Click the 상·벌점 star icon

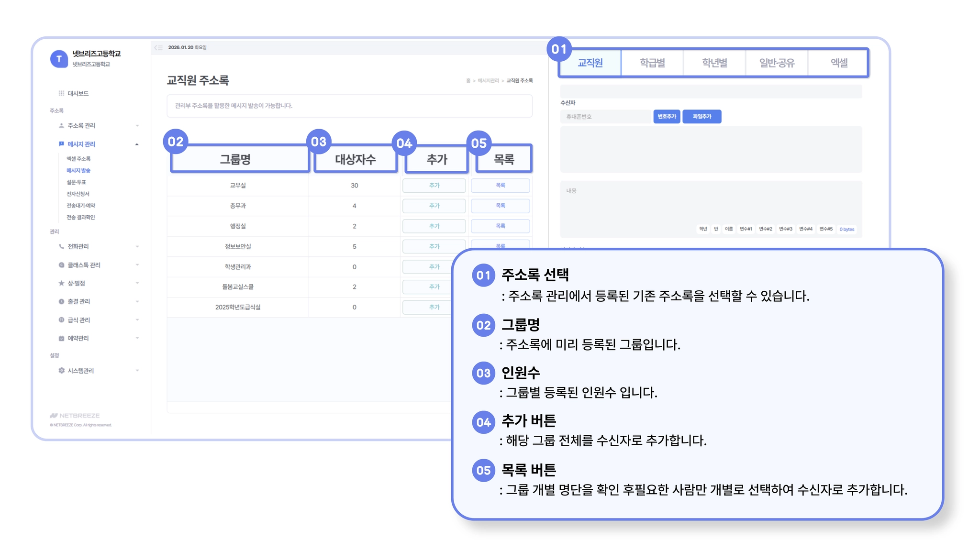61,283
